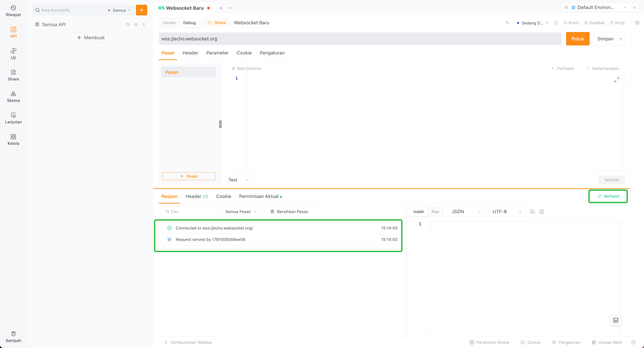Click the edit description icon
Image resolution: width=644 pixels, height=348 pixels.
(508, 23)
